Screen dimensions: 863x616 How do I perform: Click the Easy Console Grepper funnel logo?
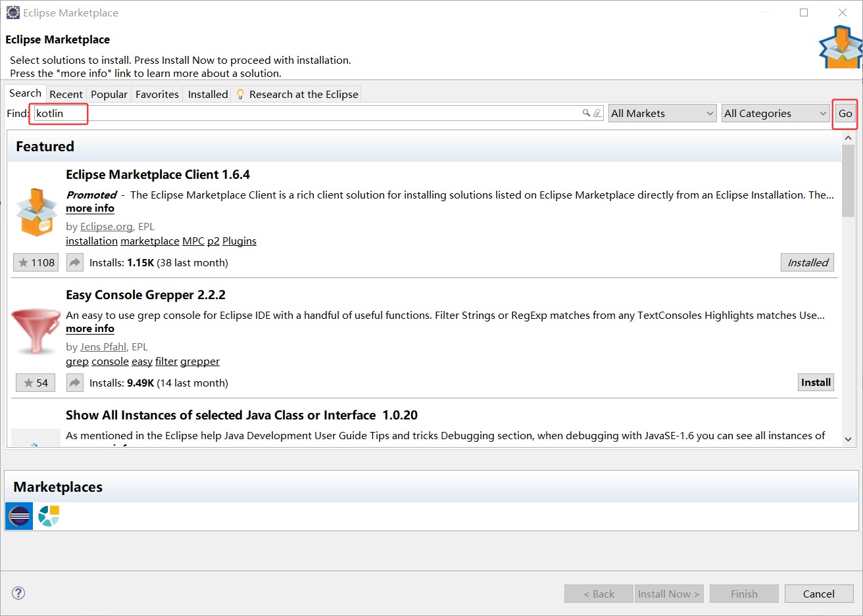point(36,331)
